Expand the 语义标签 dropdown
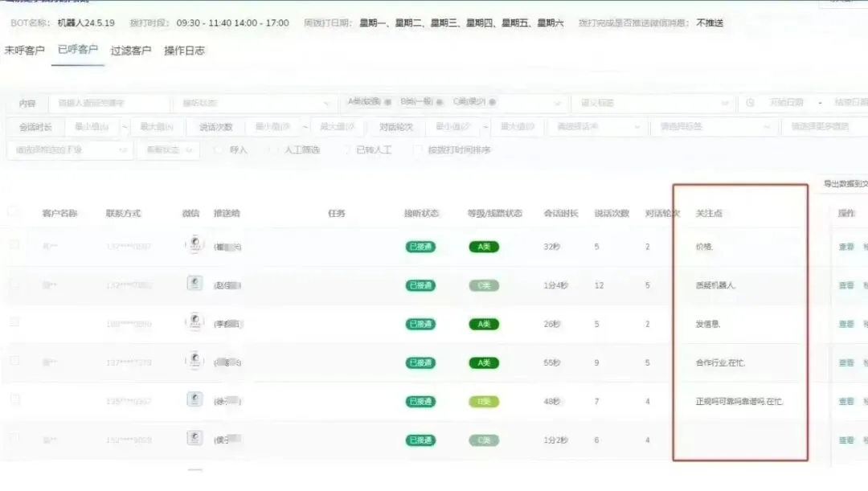868x491 pixels. (651, 103)
